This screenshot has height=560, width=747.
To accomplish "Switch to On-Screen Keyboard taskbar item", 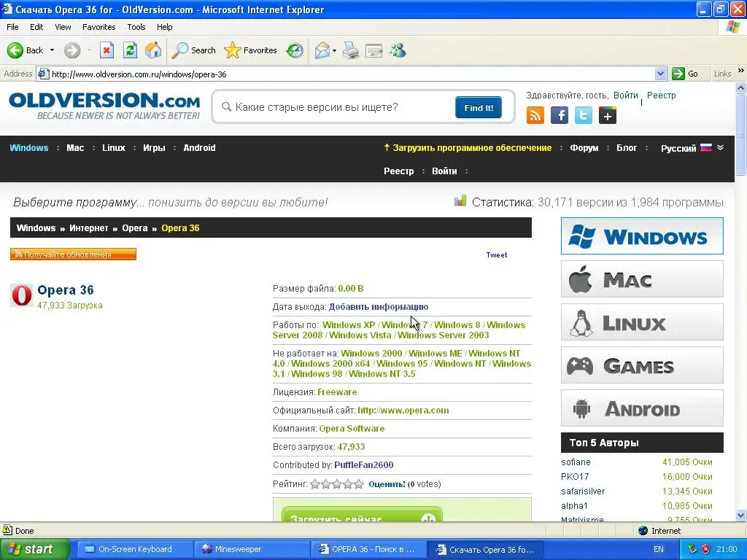I will coord(134,549).
